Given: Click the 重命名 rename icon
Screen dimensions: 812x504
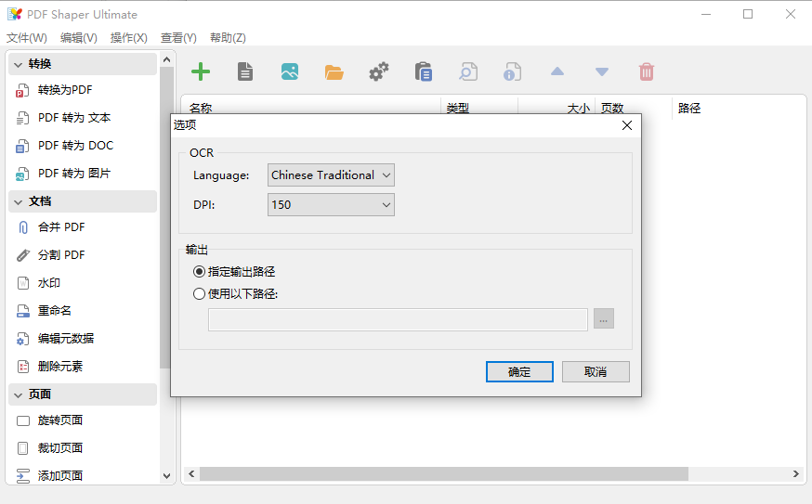Looking at the screenshot, I should pos(23,311).
